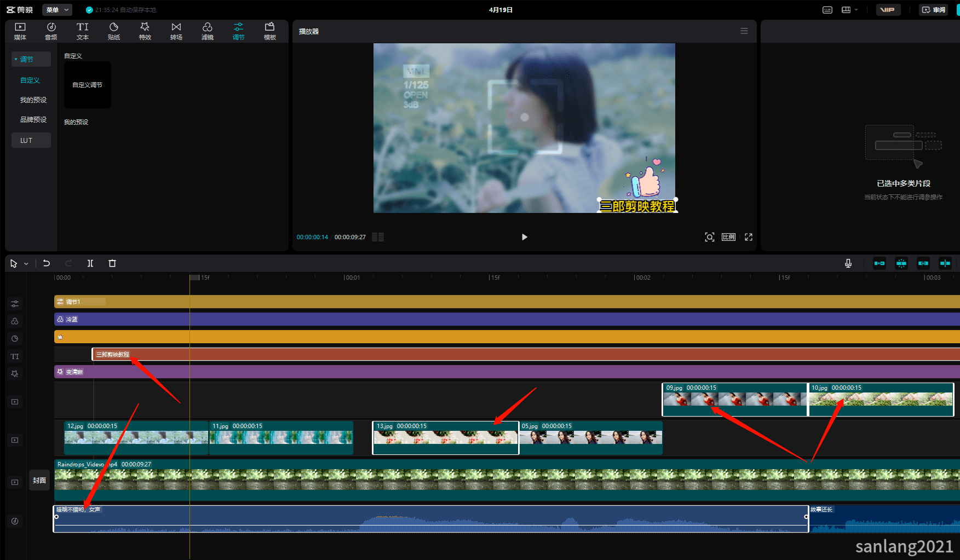Open the 音频 audio tab

(51, 31)
